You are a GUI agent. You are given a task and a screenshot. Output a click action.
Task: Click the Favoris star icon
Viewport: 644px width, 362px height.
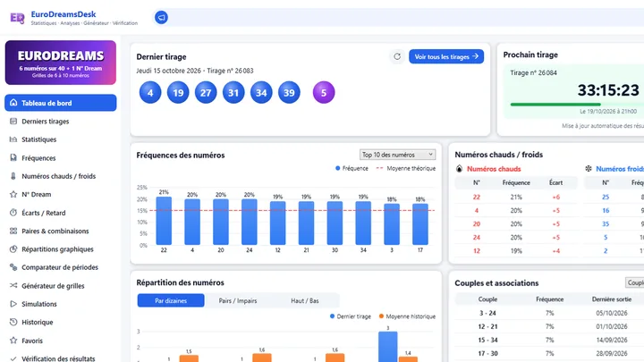pos(13,341)
